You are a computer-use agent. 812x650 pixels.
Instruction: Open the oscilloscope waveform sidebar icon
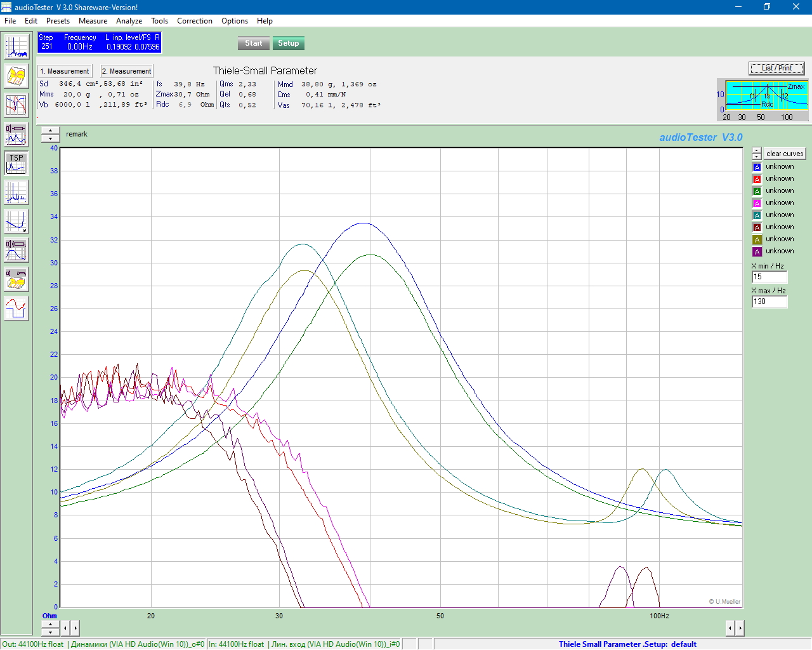pos(16,308)
